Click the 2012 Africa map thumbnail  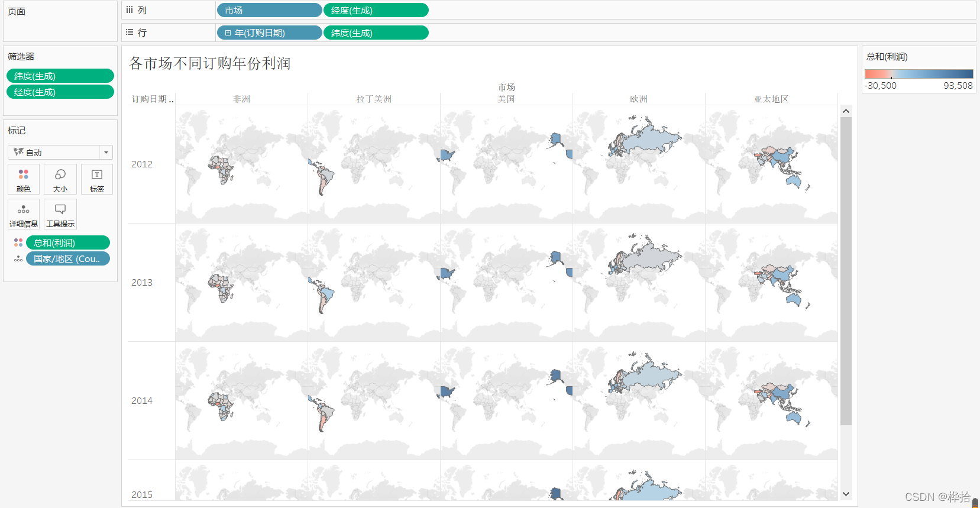pos(241,164)
